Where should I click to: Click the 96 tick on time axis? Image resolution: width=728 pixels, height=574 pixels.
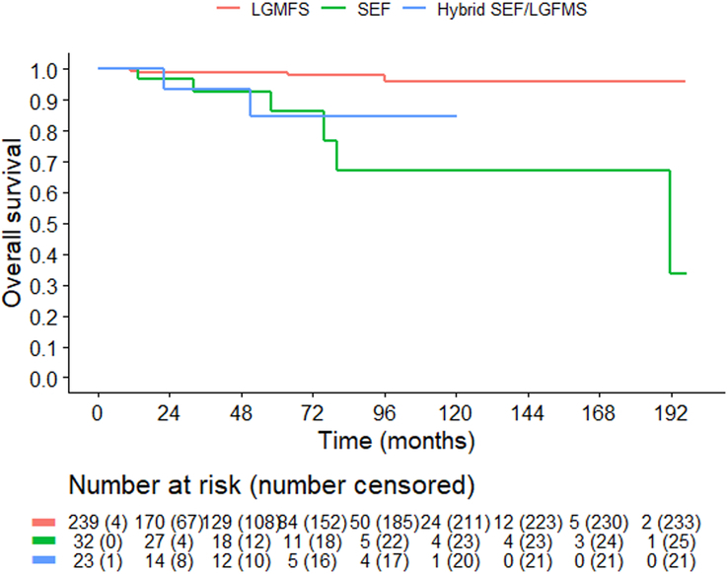[384, 412]
